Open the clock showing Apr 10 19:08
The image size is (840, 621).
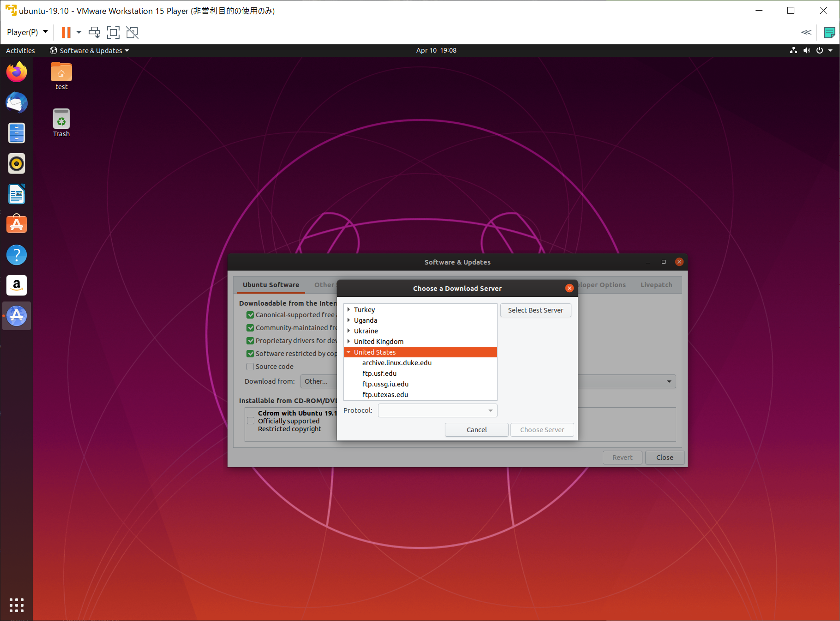coord(436,50)
